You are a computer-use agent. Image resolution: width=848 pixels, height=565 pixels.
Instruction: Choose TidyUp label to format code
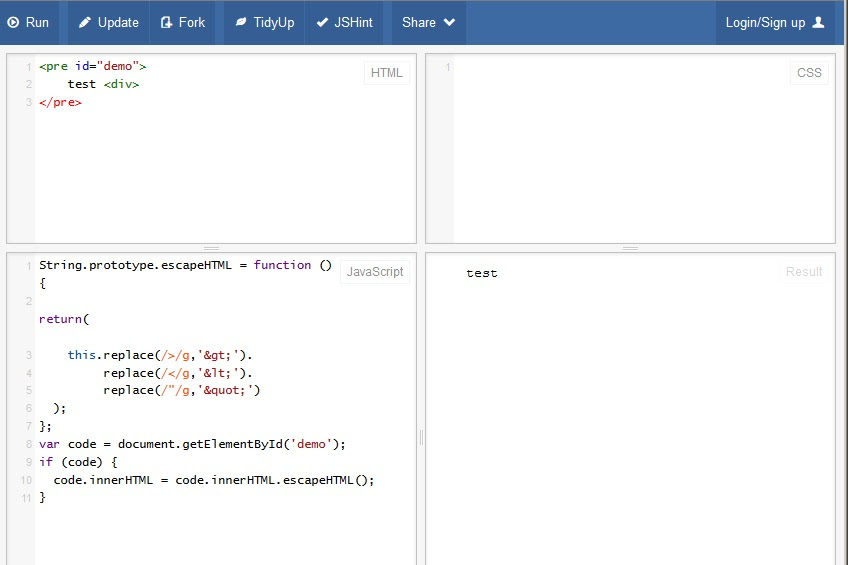274,23
